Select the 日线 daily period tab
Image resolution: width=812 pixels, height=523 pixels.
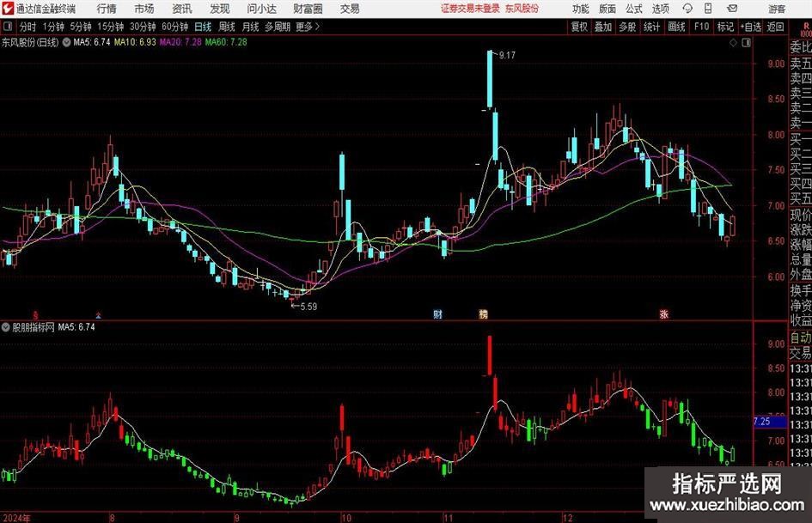pos(203,27)
